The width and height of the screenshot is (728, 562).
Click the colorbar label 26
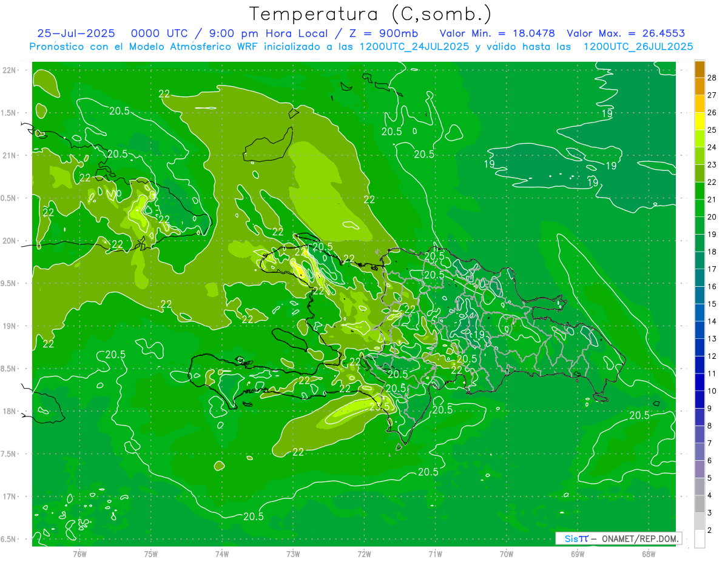tap(712, 113)
